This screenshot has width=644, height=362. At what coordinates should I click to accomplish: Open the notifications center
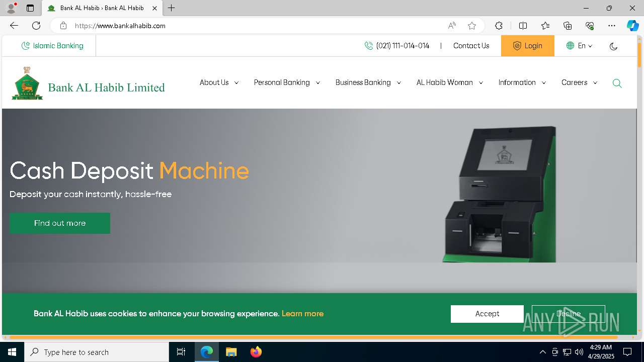(627, 352)
